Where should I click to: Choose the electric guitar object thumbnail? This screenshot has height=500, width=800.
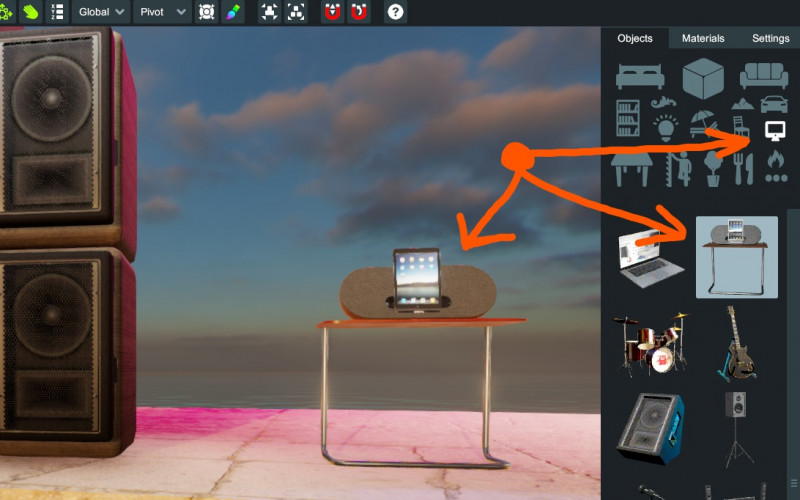point(737,343)
